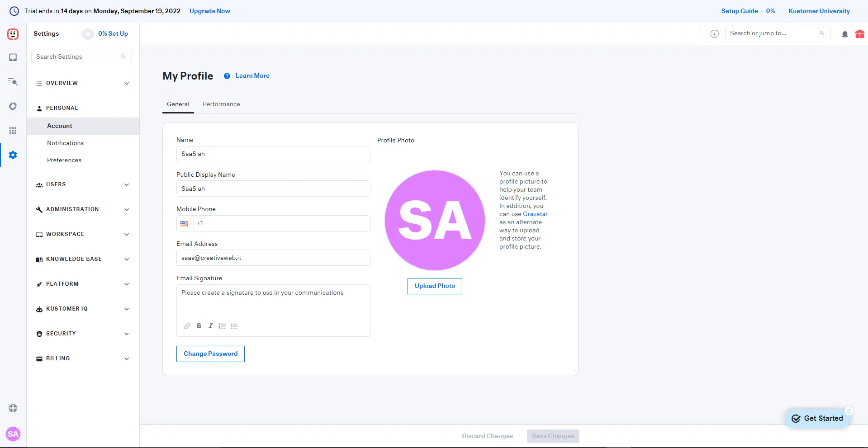Open the search list icon in left rail

13,82
